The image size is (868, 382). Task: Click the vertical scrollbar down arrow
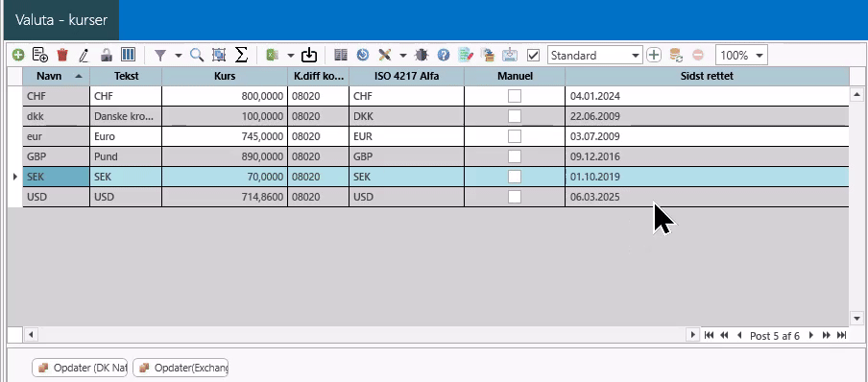pyautogui.click(x=856, y=319)
